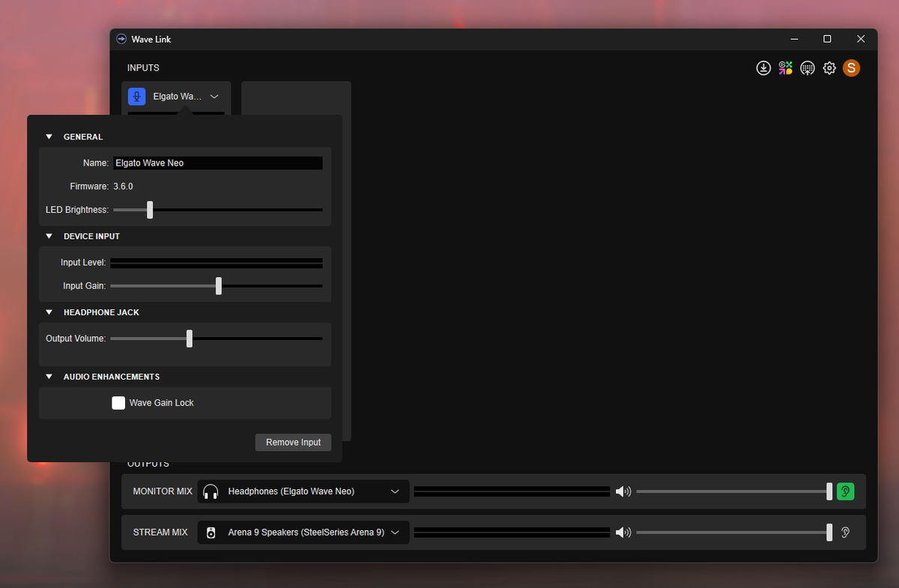Click the STREAM MIX label

[x=160, y=533]
